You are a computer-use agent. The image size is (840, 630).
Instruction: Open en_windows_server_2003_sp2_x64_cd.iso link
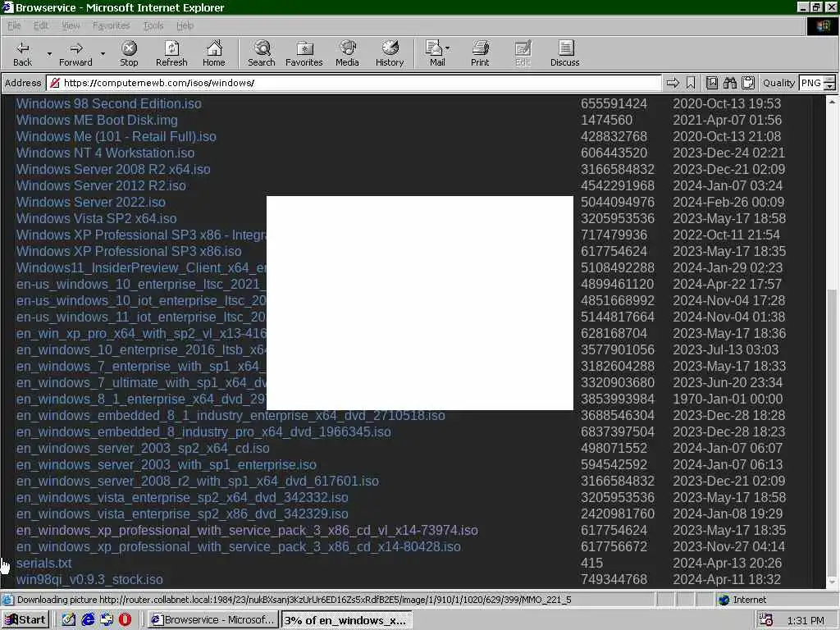click(143, 449)
